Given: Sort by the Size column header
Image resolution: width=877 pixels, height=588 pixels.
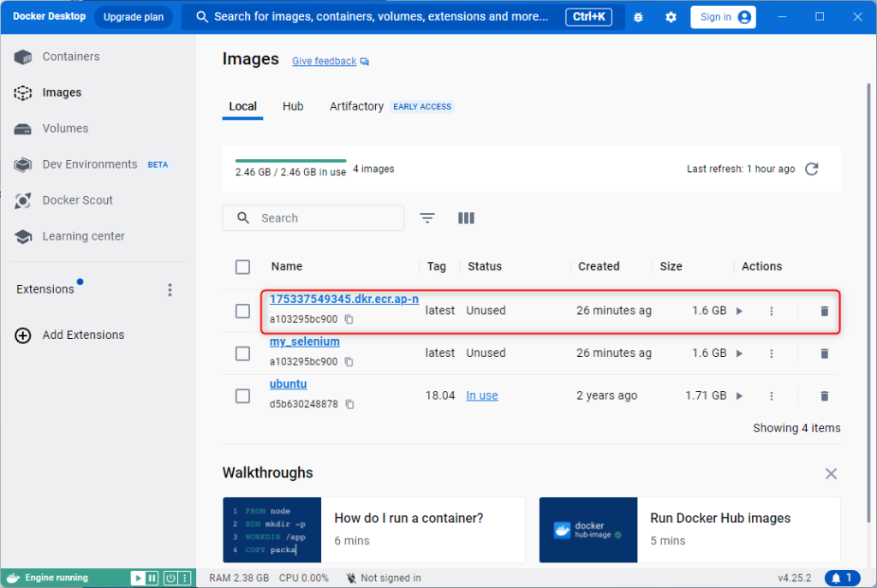Looking at the screenshot, I should [x=671, y=267].
